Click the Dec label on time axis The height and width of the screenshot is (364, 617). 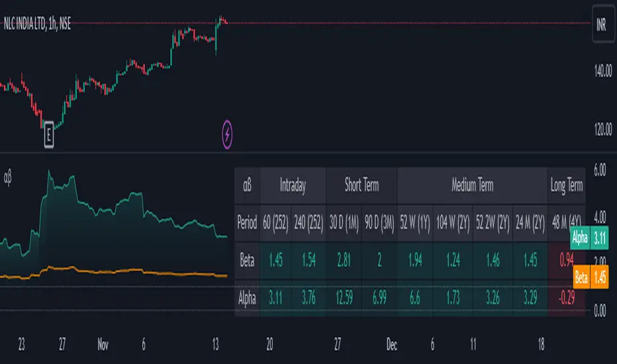391,345
